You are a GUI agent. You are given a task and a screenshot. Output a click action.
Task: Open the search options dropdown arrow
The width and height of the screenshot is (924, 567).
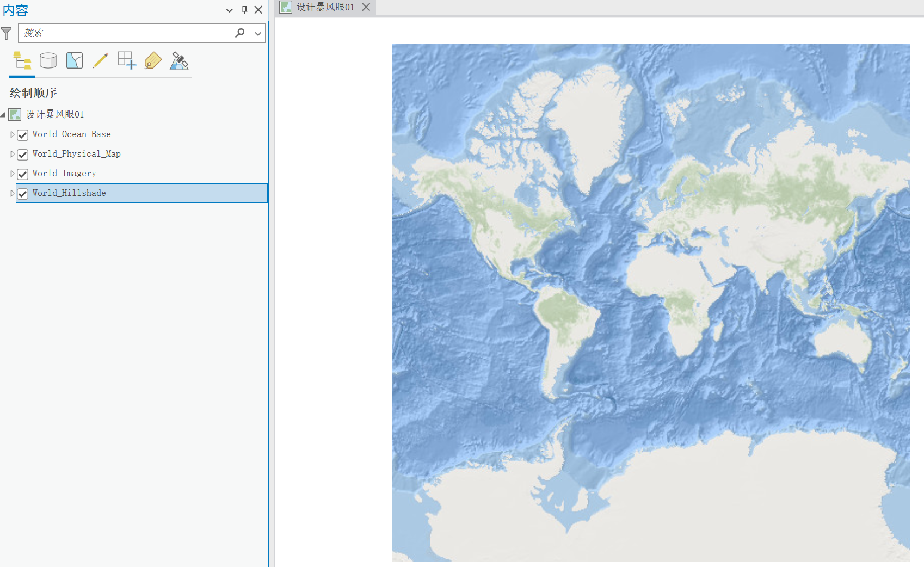[x=258, y=33]
